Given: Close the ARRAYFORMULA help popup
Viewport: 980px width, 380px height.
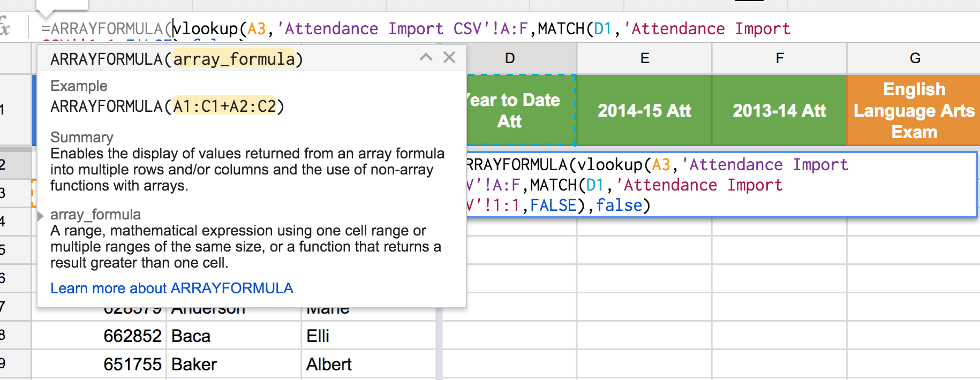Looking at the screenshot, I should 449,57.
